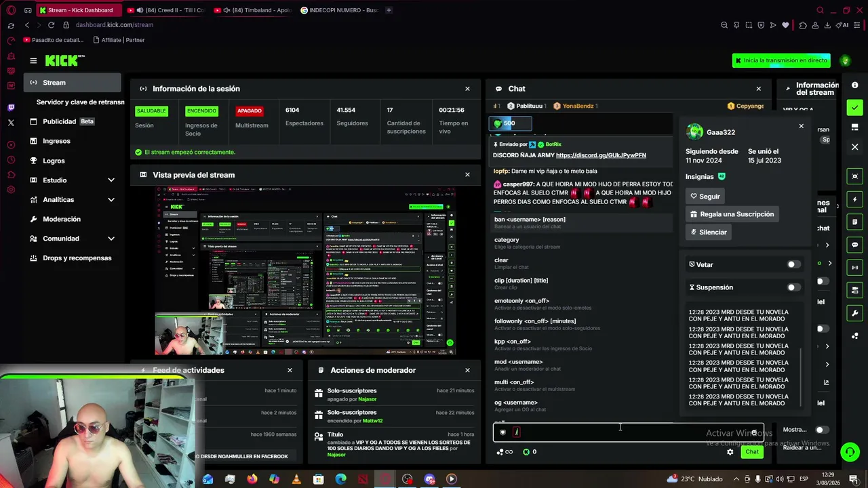
Task: Close the Feed de actividades panel
Action: (290, 370)
